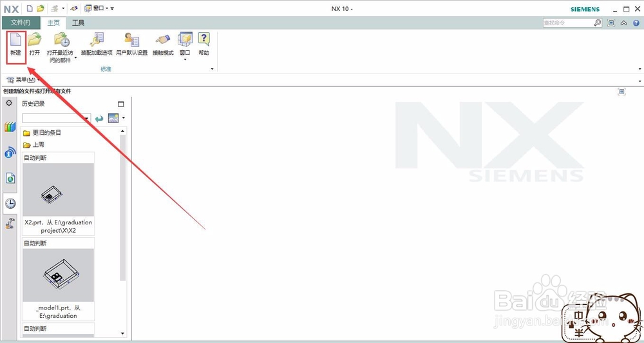Click the 新建 (New) ribbon button
Screen dimensions: 644x343
(x=16, y=44)
